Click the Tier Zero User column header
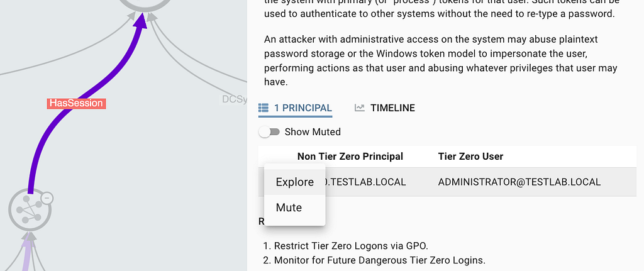Viewport: 644px width, 271px height. coord(470,157)
